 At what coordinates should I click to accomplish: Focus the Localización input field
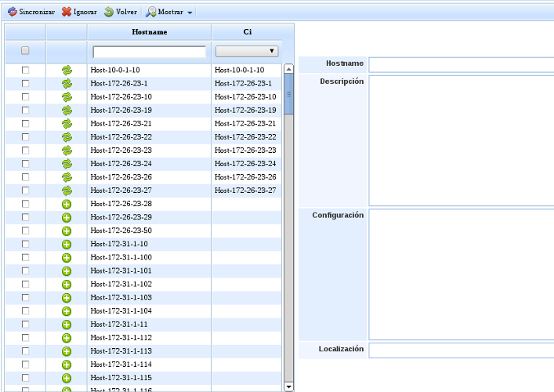461,350
